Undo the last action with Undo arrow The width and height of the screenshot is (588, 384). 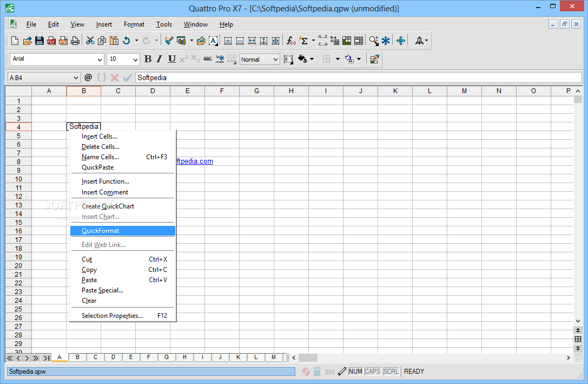point(127,41)
